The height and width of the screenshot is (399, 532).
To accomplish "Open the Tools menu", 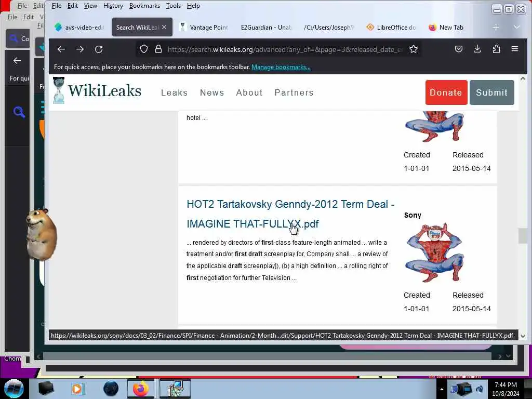I will coord(174,6).
